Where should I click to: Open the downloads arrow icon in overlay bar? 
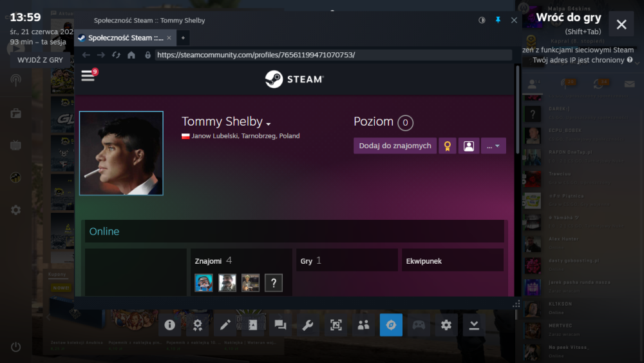[x=474, y=325]
